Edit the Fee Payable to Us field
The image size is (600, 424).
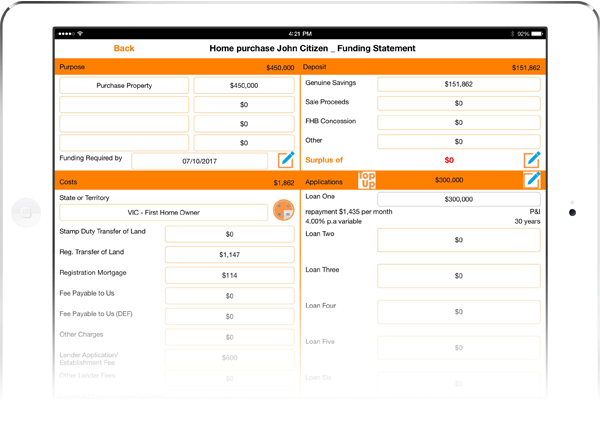230,296
